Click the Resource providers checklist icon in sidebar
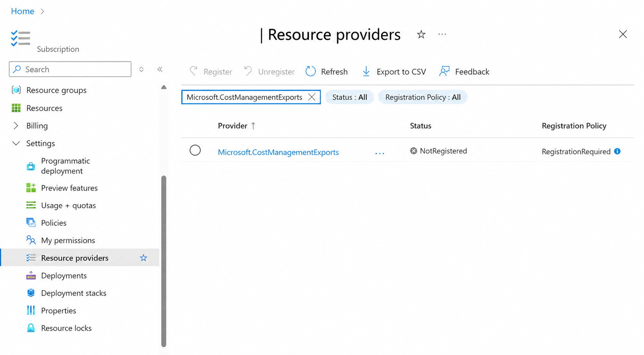 31,258
